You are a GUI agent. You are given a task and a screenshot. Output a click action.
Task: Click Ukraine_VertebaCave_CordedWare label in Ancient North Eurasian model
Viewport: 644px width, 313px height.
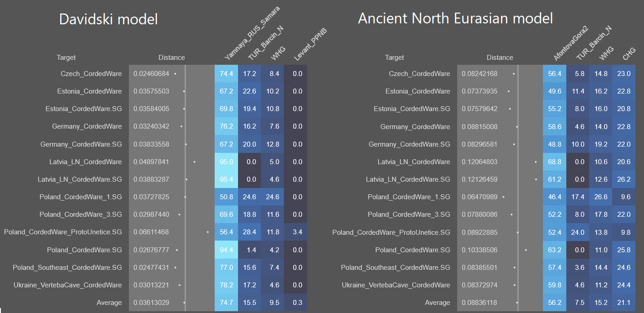click(396, 285)
